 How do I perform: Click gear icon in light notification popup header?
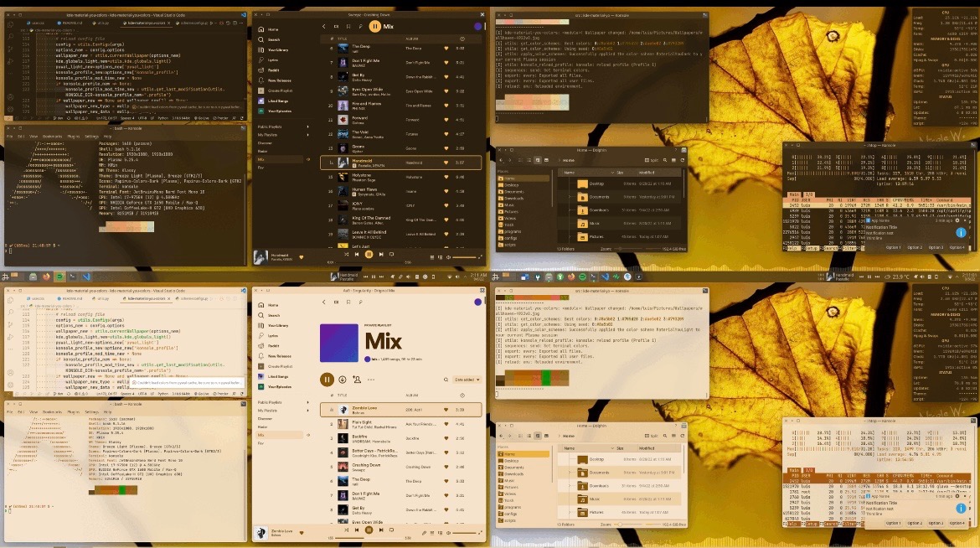pyautogui.click(x=957, y=496)
